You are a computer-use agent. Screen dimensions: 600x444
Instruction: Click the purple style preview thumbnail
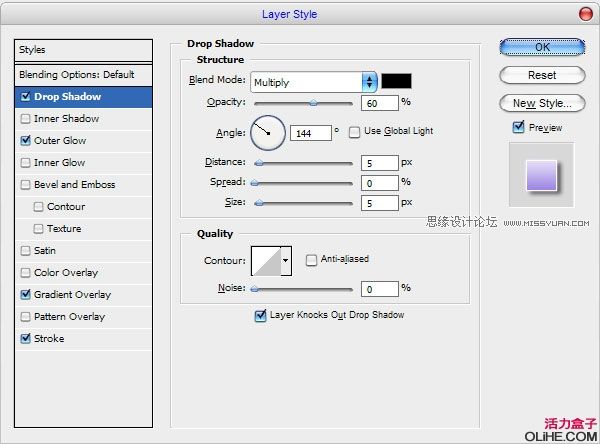point(541,175)
